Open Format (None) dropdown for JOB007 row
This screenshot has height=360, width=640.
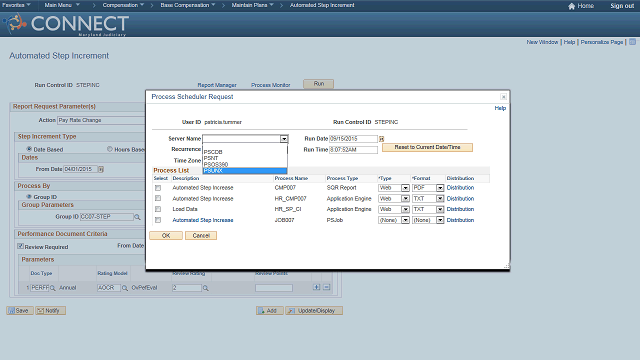click(x=440, y=220)
